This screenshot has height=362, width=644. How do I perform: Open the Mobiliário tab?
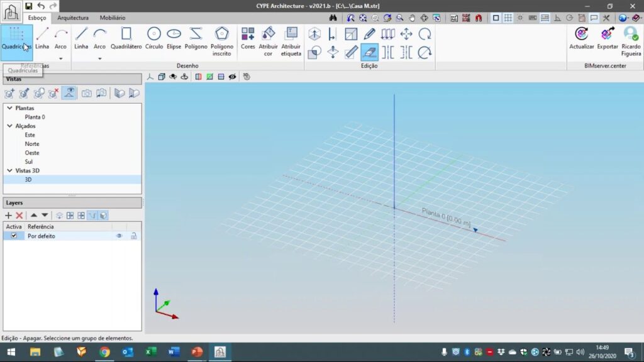[113, 18]
